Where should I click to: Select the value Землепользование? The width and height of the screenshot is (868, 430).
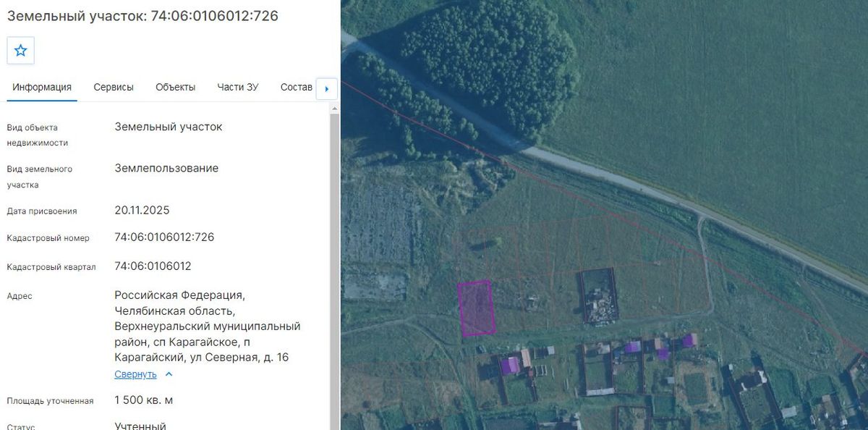tap(166, 169)
